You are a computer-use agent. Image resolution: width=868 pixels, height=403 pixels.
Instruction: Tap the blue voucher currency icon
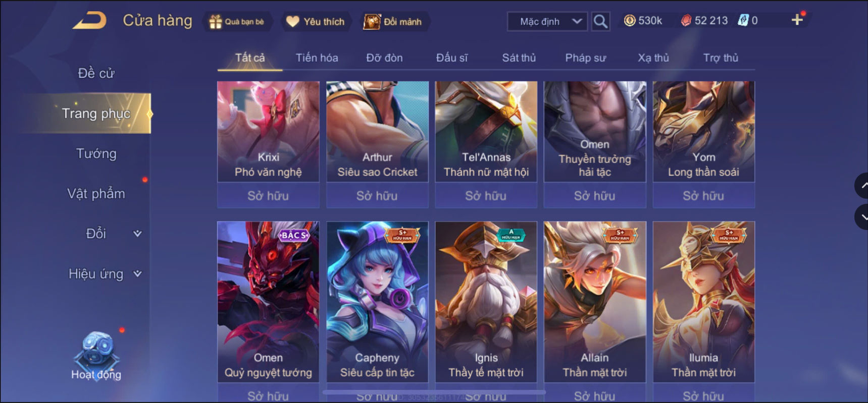point(743,21)
